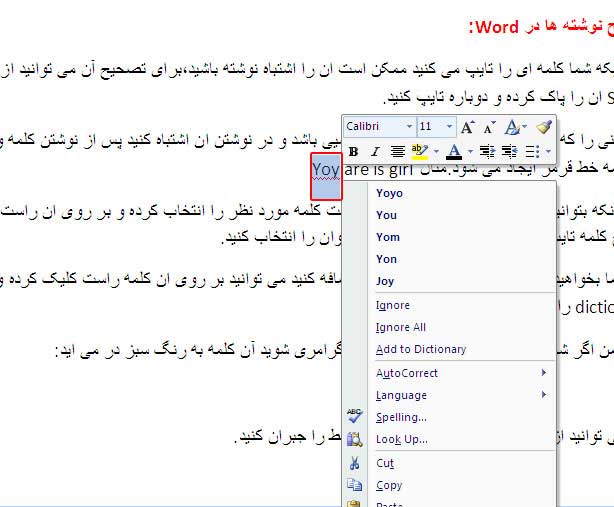Click the Shrink Font icon

[x=489, y=127]
